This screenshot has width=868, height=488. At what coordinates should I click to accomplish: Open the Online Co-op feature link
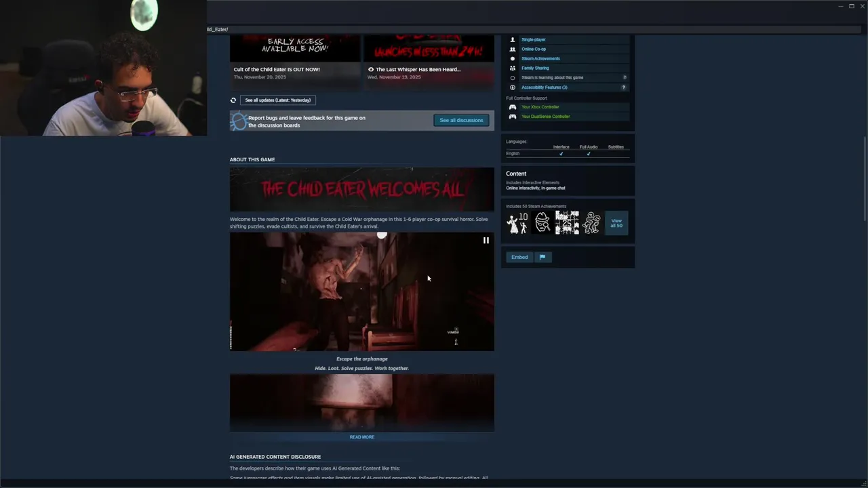(x=534, y=49)
